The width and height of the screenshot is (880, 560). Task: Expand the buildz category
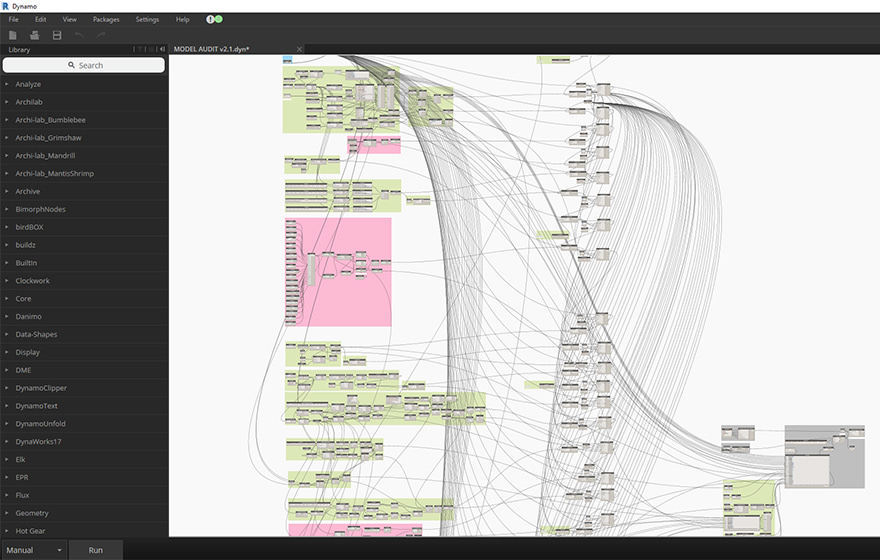coord(84,245)
